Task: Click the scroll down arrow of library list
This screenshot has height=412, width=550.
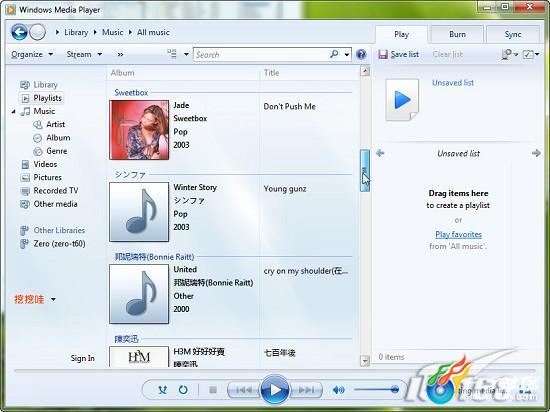Action: tap(365, 360)
